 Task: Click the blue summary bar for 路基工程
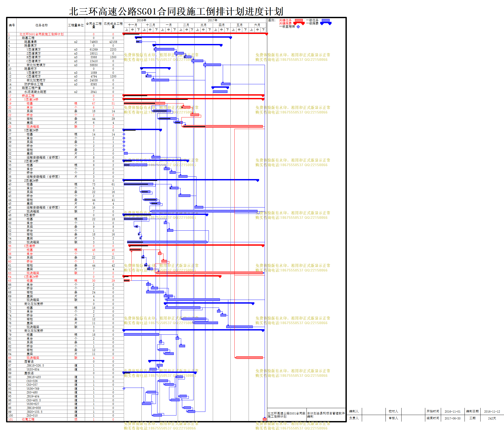pyautogui.click(x=184, y=38)
